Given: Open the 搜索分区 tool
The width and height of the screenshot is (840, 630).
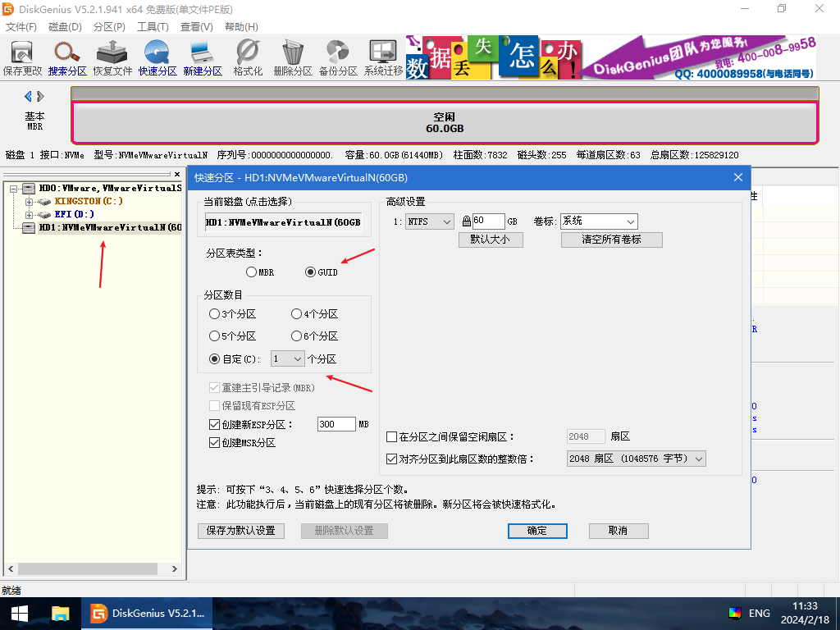Looking at the screenshot, I should point(67,58).
